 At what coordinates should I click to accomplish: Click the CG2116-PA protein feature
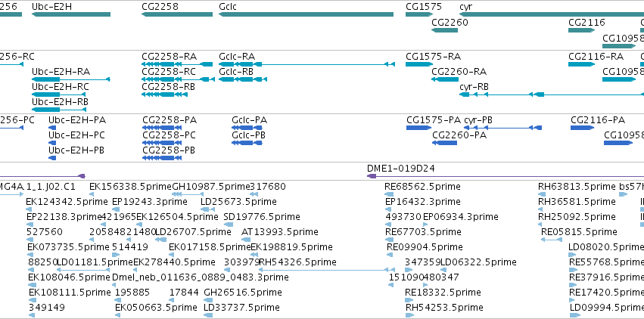click(x=583, y=128)
